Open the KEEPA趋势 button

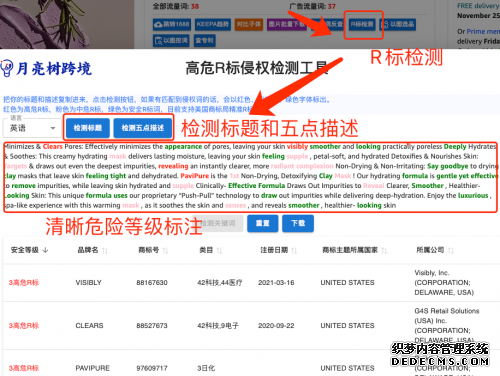213,24
